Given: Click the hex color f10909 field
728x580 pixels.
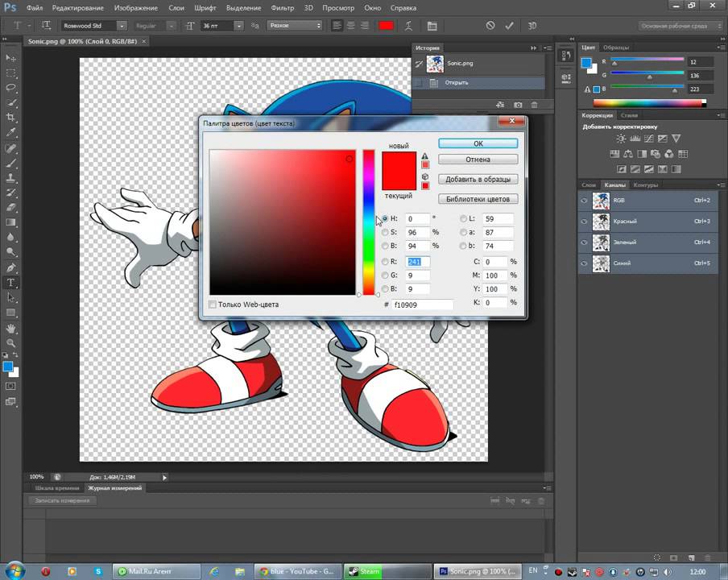Looking at the screenshot, I should pyautogui.click(x=422, y=304).
